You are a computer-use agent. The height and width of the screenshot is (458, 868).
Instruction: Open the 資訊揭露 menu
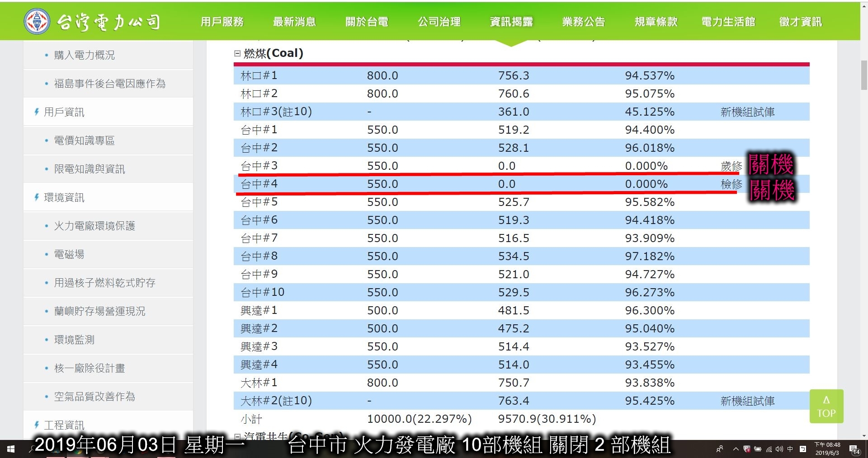pyautogui.click(x=511, y=22)
